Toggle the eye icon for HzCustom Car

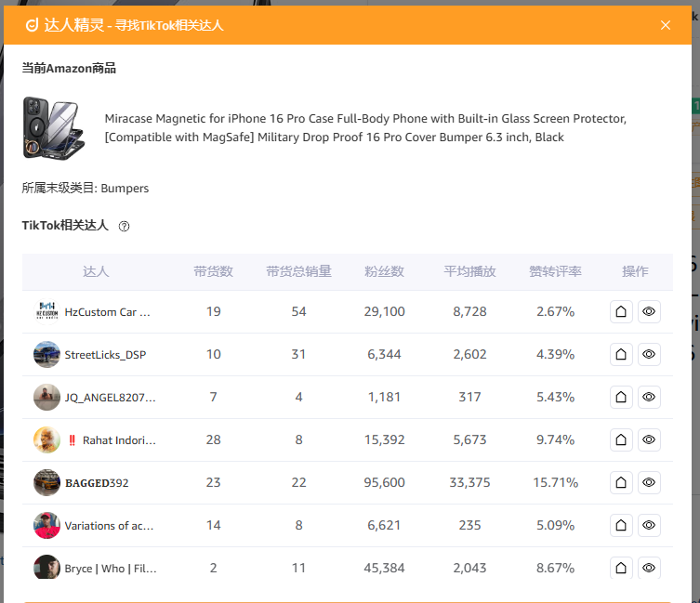[x=649, y=312]
